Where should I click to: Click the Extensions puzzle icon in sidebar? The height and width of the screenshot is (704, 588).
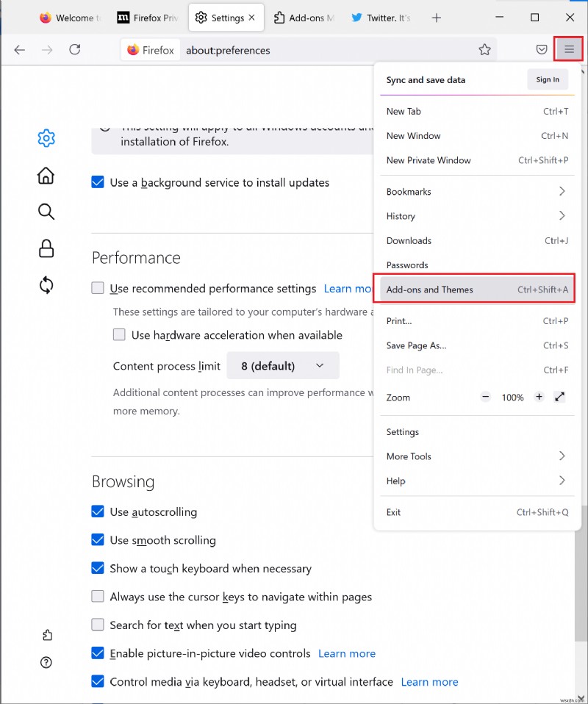pos(47,635)
